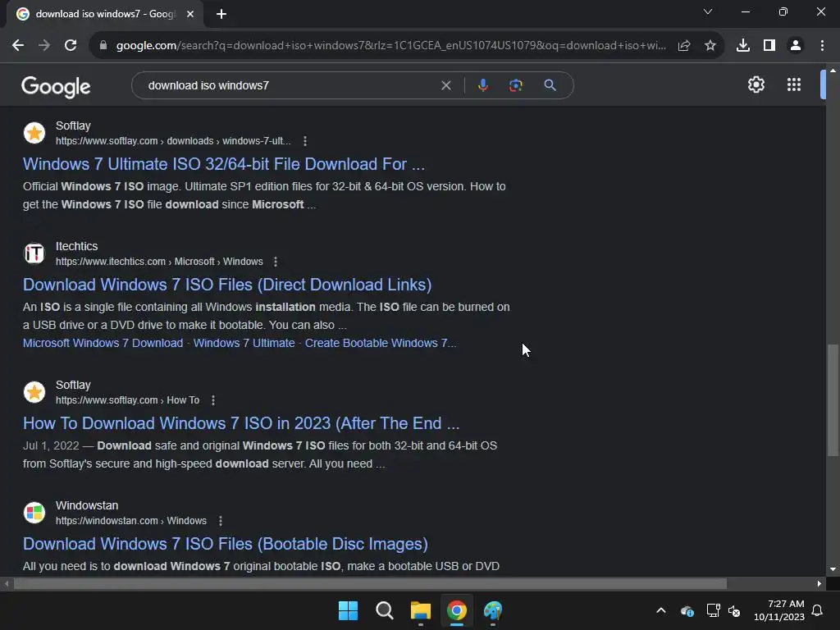This screenshot has height=630, width=840.
Task: Click the scroll-up arrow of the vertical scrollbar
Action: 833,71
